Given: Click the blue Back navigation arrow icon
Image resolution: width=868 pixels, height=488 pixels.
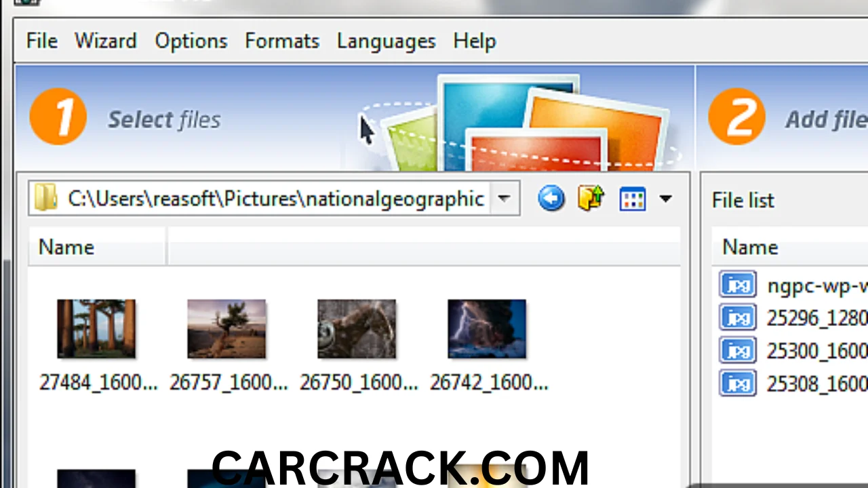Looking at the screenshot, I should [x=551, y=199].
